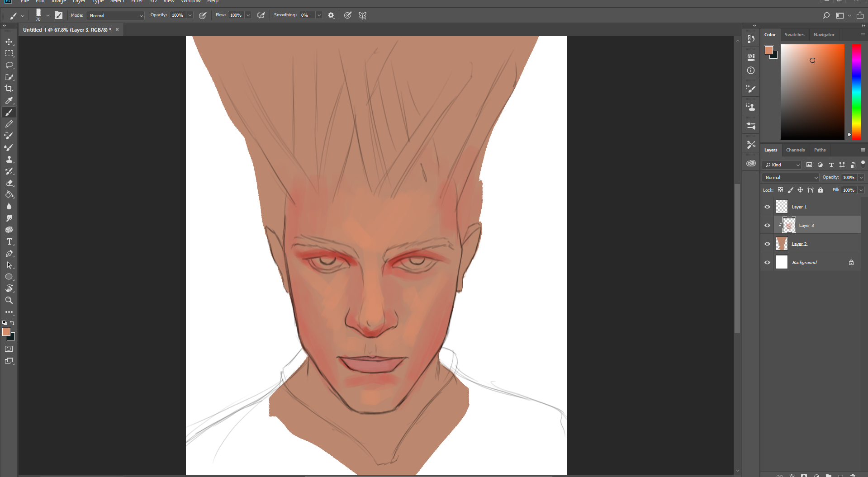Expand the Flow slider arrow
This screenshot has width=868, height=477.
tap(248, 15)
